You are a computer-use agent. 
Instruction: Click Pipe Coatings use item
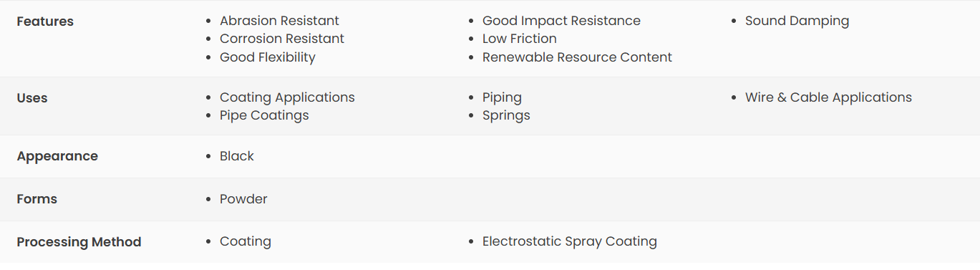[264, 115]
